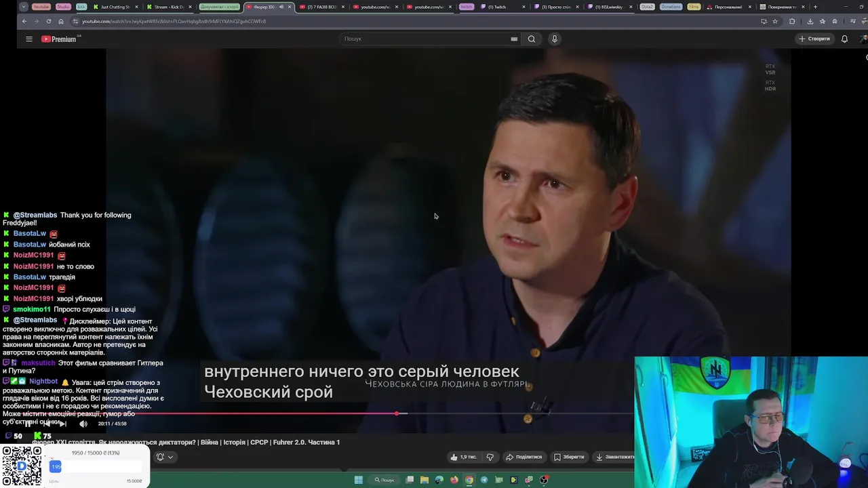Image resolution: width=868 pixels, height=488 pixels.
Task: Expand the tab search dropdown arrow
Action: 24,7
